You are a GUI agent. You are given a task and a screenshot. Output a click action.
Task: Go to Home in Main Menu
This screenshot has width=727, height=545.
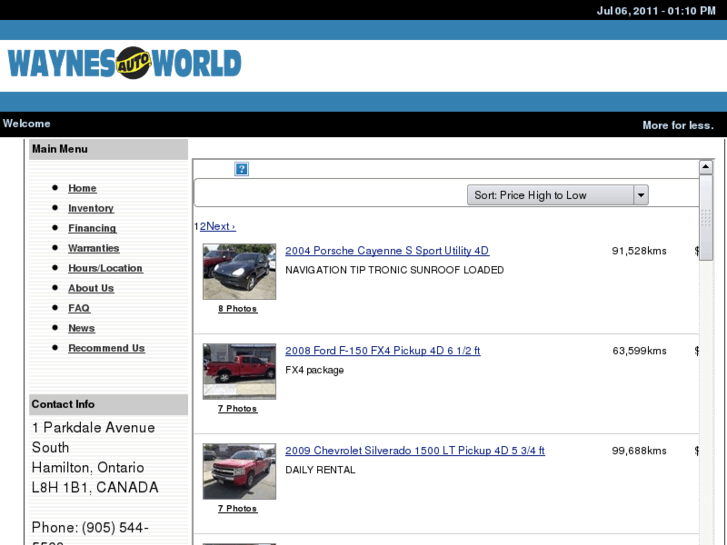pyautogui.click(x=82, y=188)
